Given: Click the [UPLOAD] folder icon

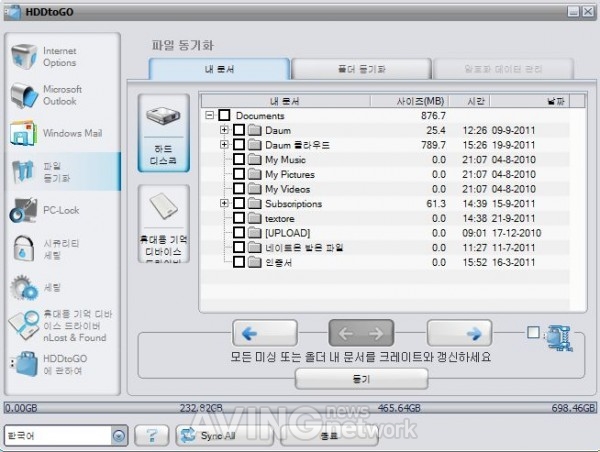Looking at the screenshot, I should (x=254, y=233).
